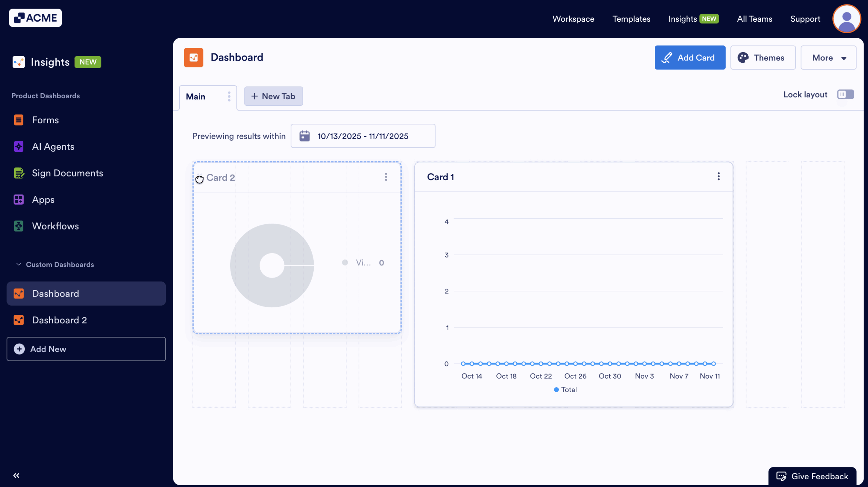The height and width of the screenshot is (487, 868).
Task: Open Sign Documents
Action: (67, 173)
